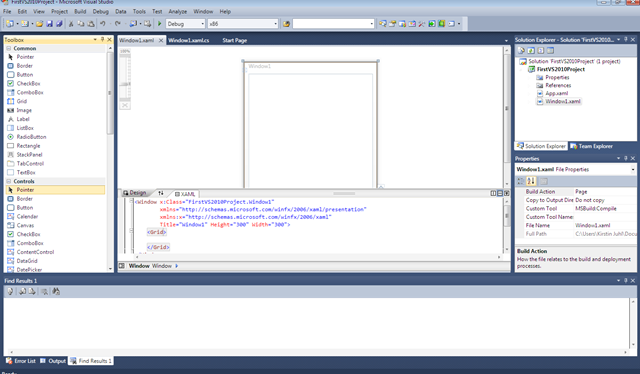640x374 pixels.
Task: Switch to the Design view tab
Action: click(x=135, y=193)
